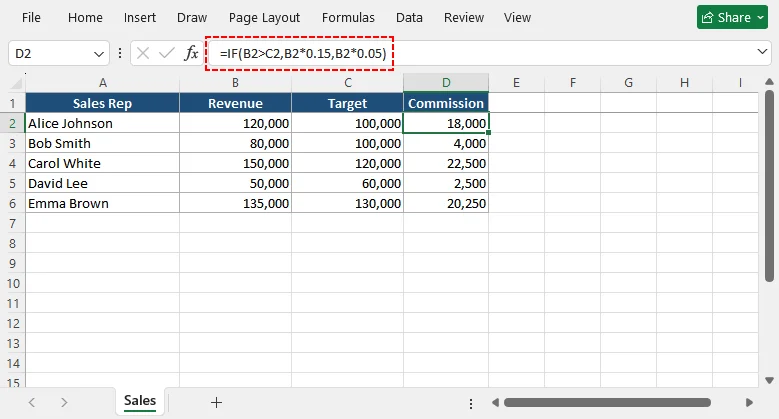Switch to the Home tab
Screen dimensions: 779x419
85,17
